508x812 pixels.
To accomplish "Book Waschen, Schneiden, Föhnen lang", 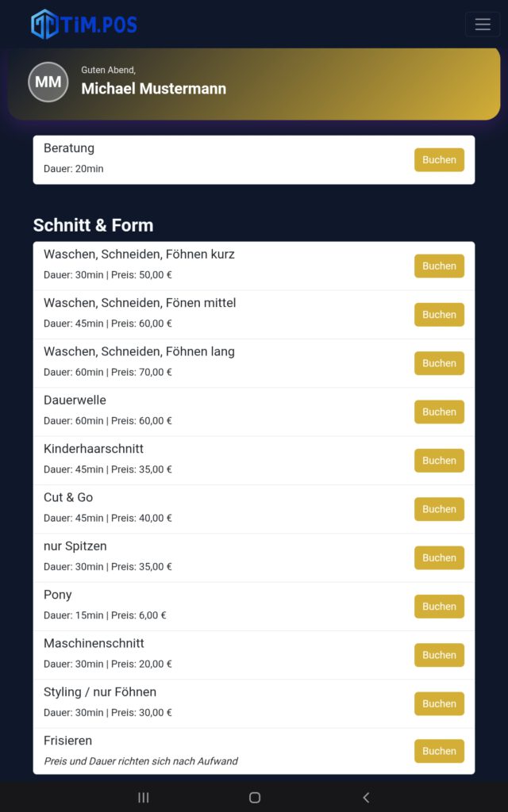I will tap(439, 363).
